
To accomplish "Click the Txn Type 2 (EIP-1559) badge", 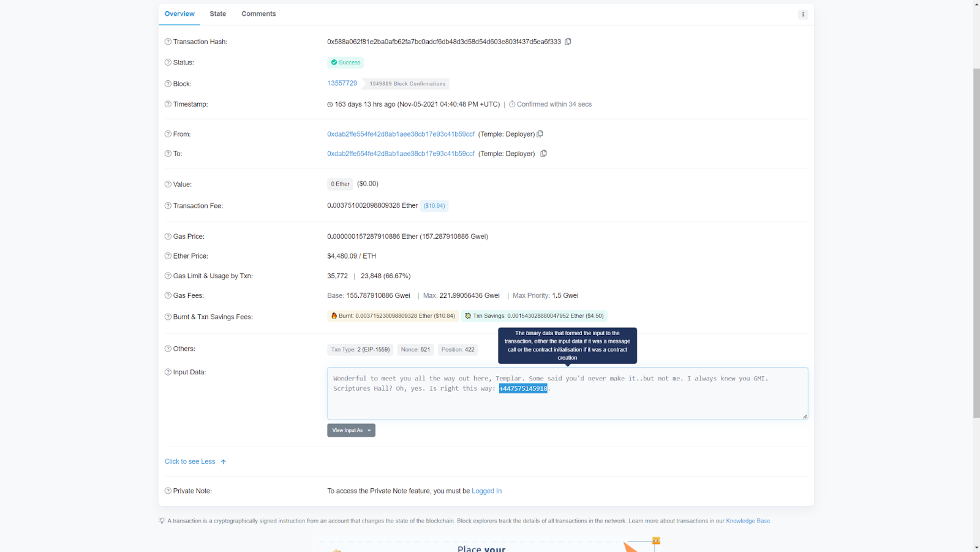I will 360,349.
